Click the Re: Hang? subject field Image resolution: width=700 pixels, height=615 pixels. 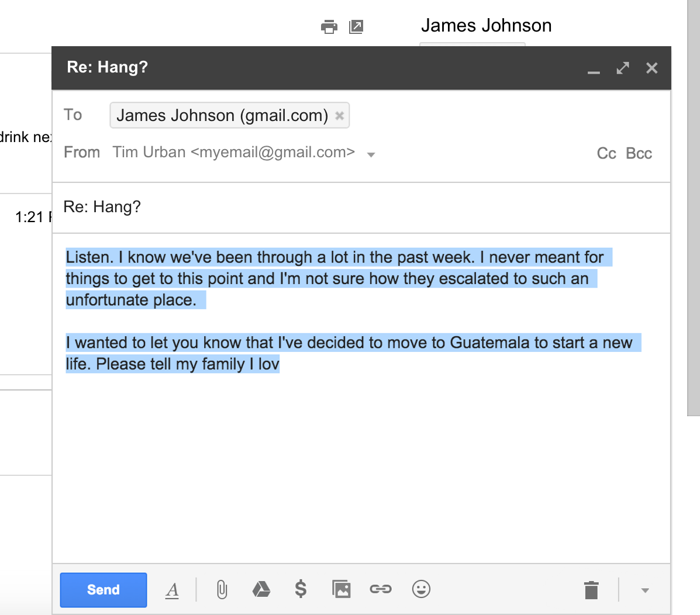pyautogui.click(x=361, y=207)
